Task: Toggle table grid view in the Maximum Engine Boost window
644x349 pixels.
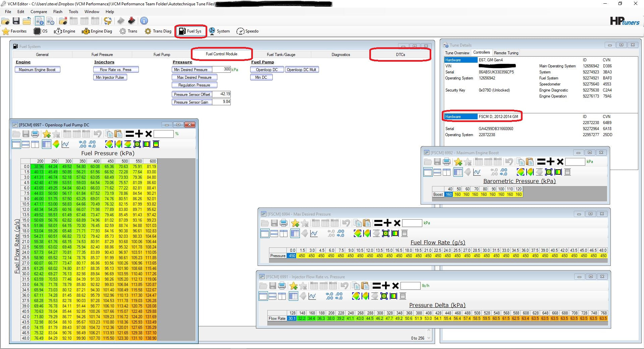Action: click(458, 172)
